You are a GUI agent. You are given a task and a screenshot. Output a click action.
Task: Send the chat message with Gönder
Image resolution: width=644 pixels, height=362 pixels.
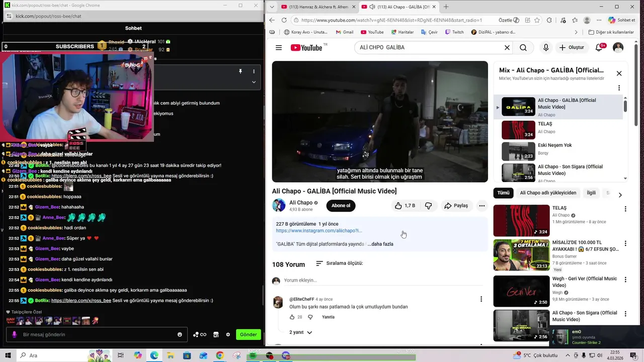(x=249, y=334)
